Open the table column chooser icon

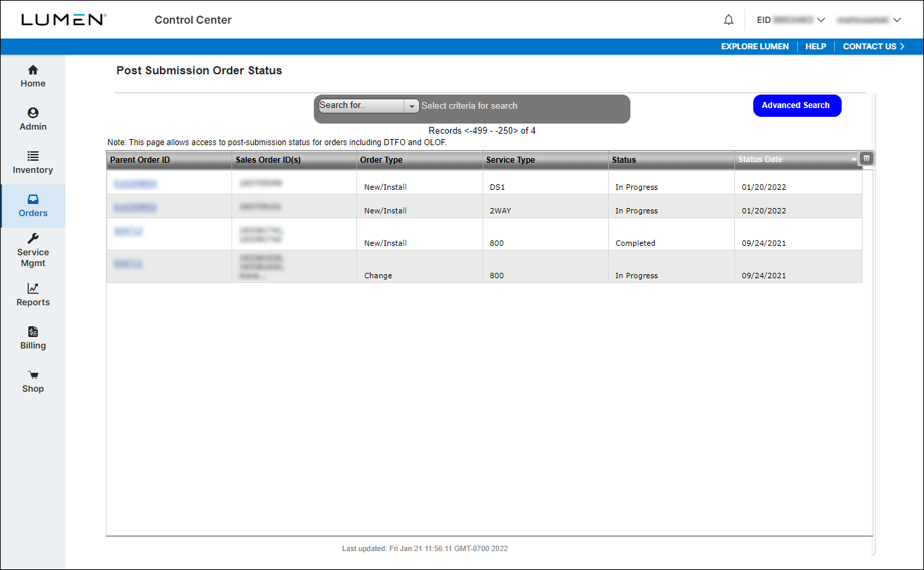click(867, 159)
